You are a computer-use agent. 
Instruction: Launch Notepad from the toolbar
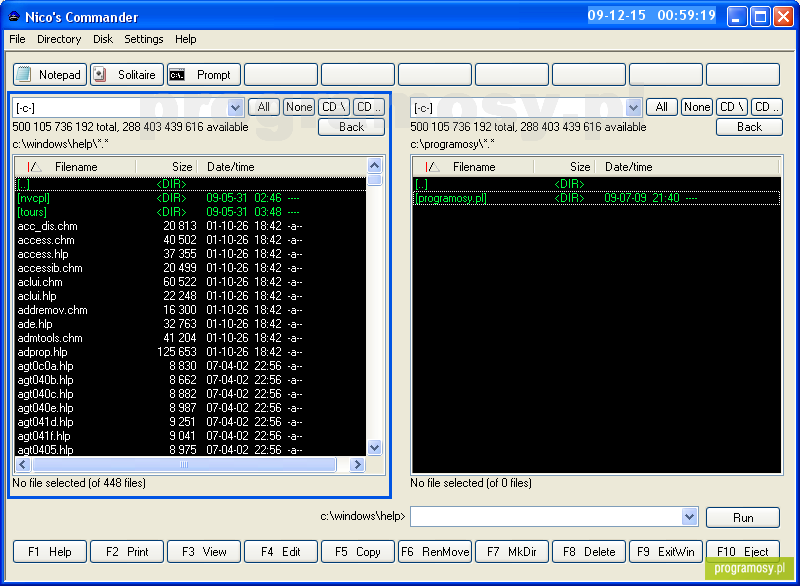point(50,75)
